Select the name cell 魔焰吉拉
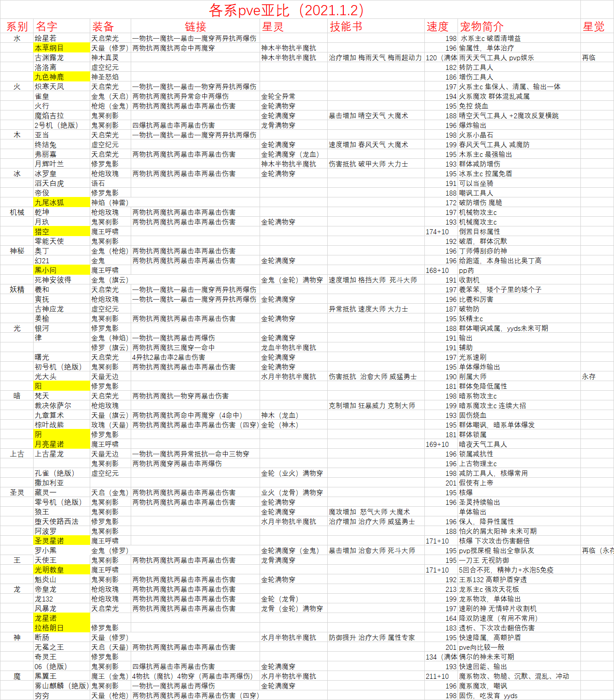614x700 pixels. click(62, 116)
